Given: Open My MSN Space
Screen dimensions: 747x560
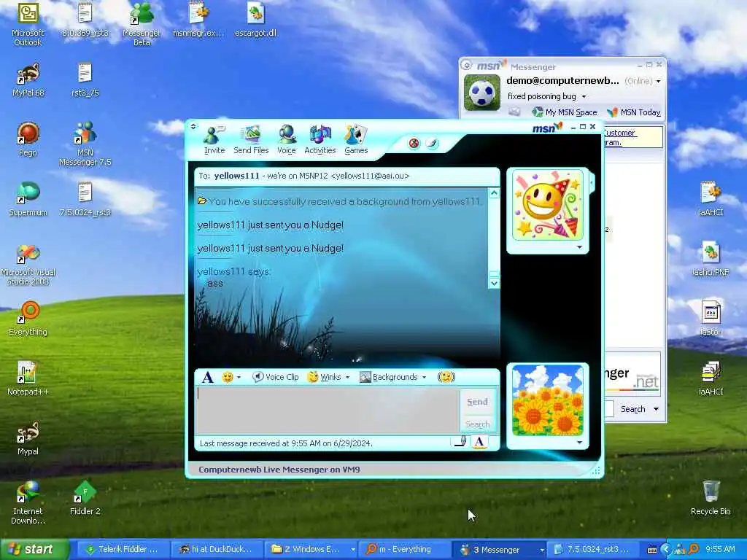Looking at the screenshot, I should click(x=565, y=112).
